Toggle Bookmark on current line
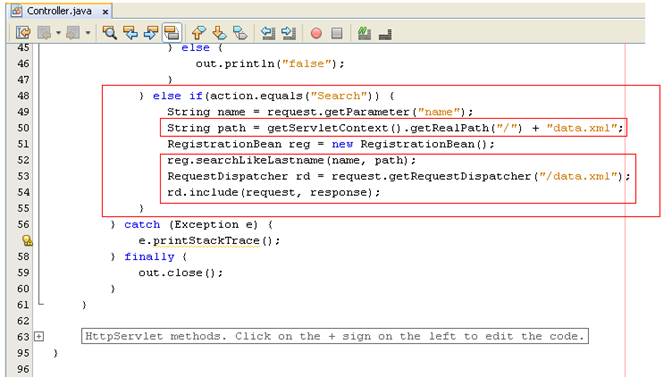 (240, 33)
